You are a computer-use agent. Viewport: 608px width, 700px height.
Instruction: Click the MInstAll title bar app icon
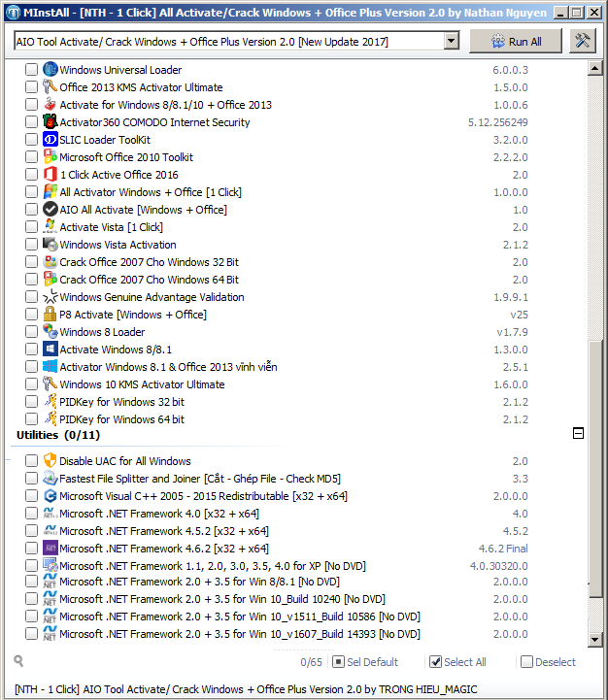(14, 12)
